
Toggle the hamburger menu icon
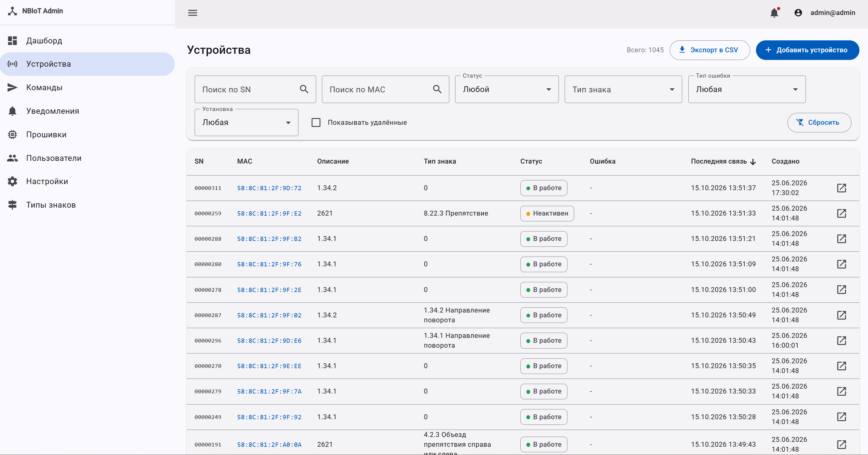[x=193, y=13]
